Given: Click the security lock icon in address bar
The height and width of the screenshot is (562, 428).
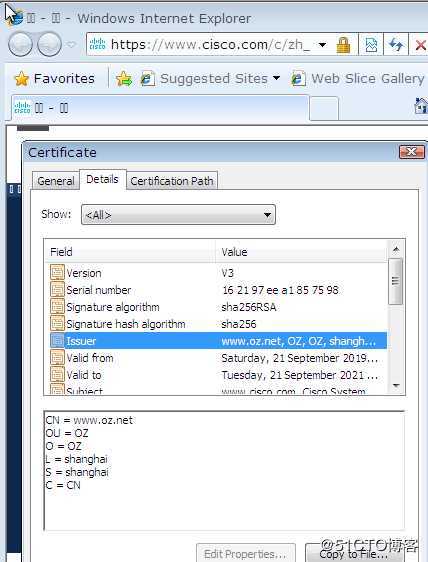Looking at the screenshot, I should (343, 45).
